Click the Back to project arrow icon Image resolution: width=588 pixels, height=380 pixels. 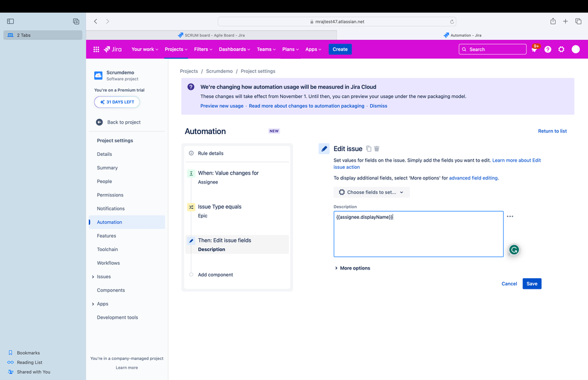pos(99,122)
